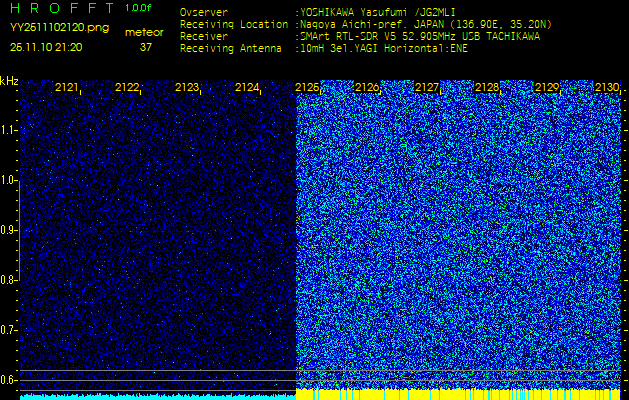This screenshot has width=629, height=400.
Task: Click frequency axis label 0.7
Action: (x=7, y=330)
